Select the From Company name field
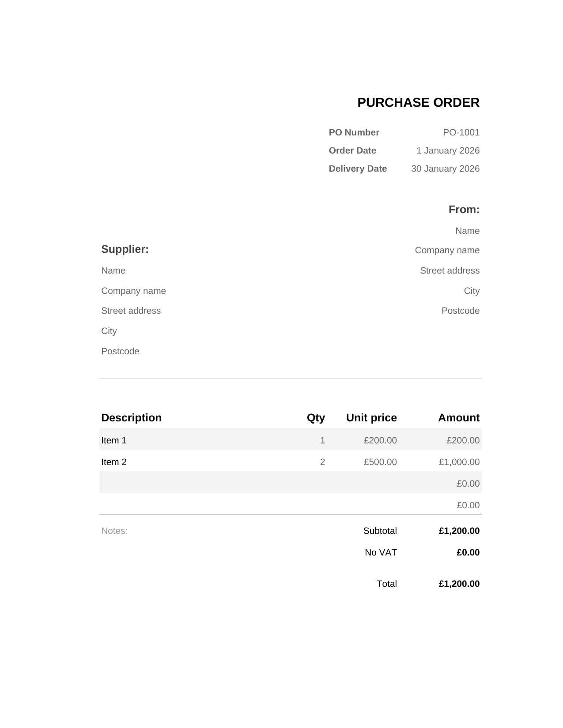This screenshot has width=563, height=728. point(447,250)
